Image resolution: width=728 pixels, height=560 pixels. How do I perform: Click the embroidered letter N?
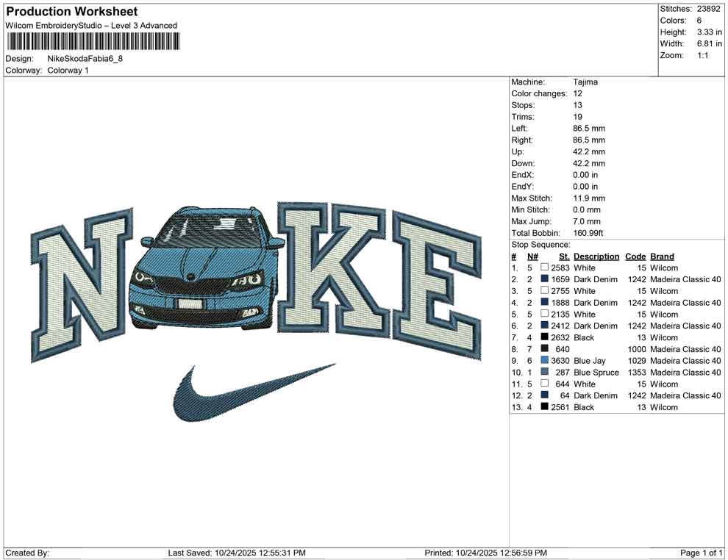(x=82, y=285)
